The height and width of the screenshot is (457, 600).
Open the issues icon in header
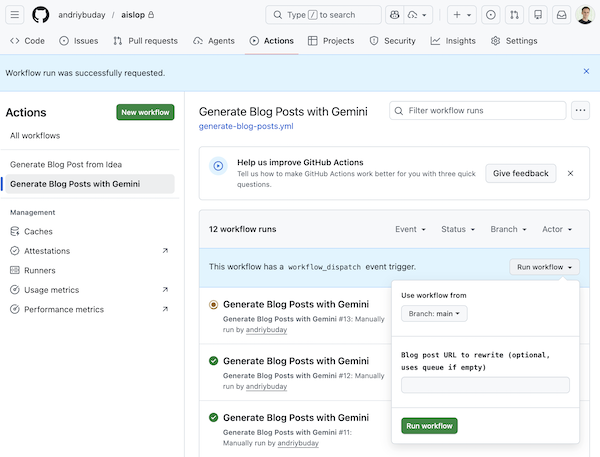click(x=490, y=15)
